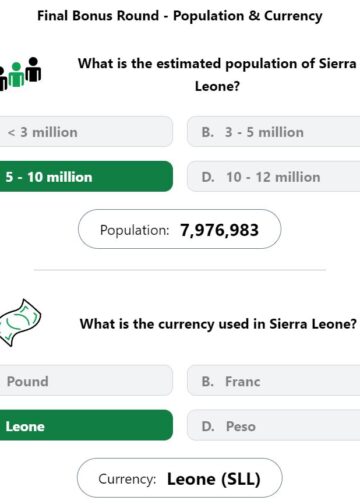Viewport: 360px width, 504px height.
Task: Click the 'Population:' label
Action: click(x=135, y=230)
